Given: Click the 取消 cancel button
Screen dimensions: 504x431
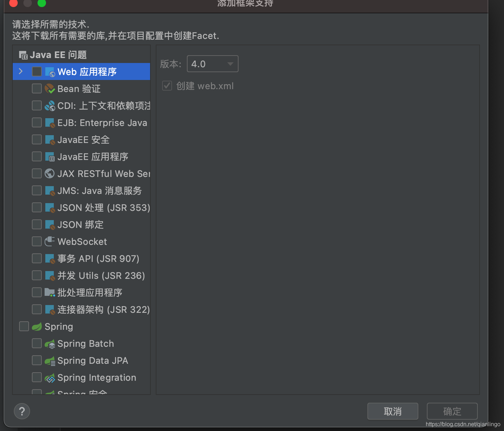Looking at the screenshot, I should 393,411.
